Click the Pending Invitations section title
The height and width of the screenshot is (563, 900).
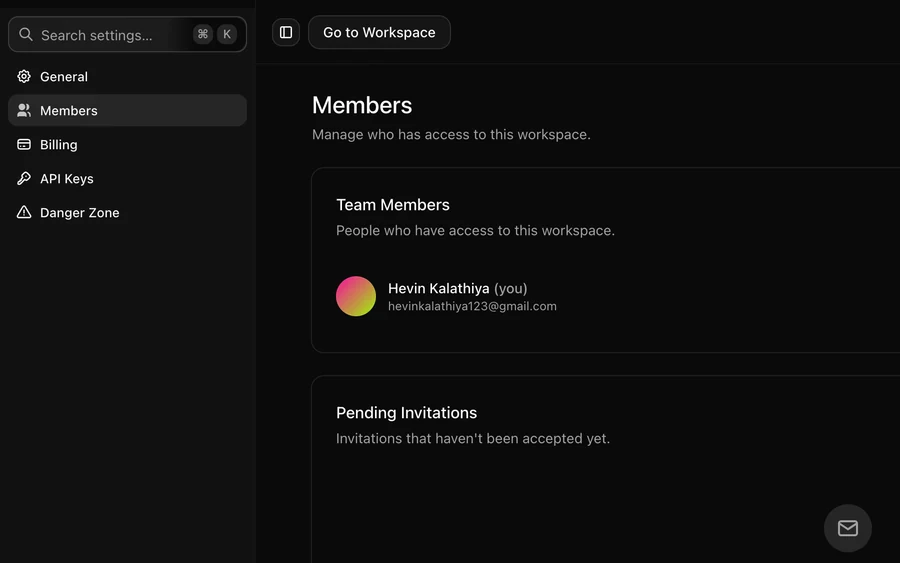tap(406, 413)
